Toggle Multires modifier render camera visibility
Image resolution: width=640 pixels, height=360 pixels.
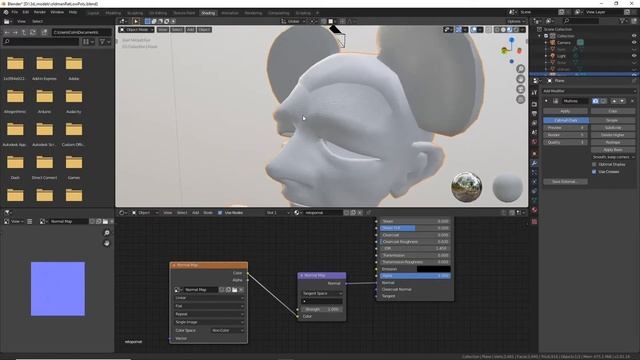596,101
